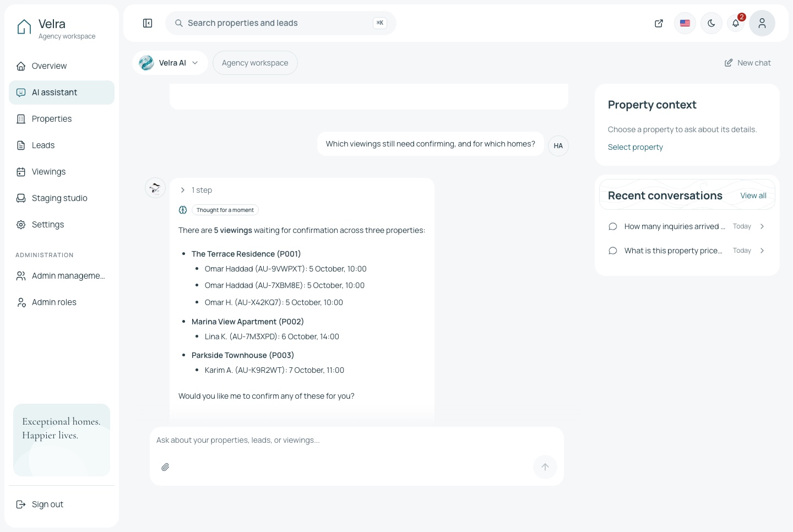This screenshot has width=793, height=532.
Task: Select AI assistant in the sidebar
Action: tap(62, 93)
